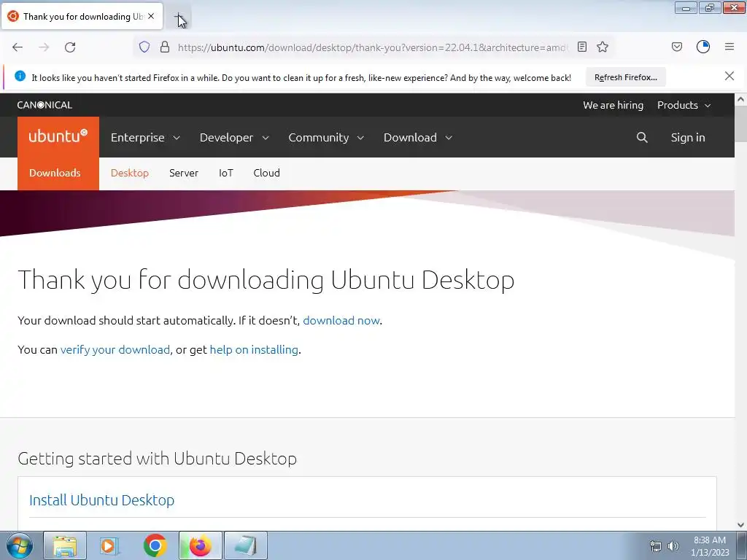
Task: Open the Windows Start menu
Action: click(x=19, y=545)
